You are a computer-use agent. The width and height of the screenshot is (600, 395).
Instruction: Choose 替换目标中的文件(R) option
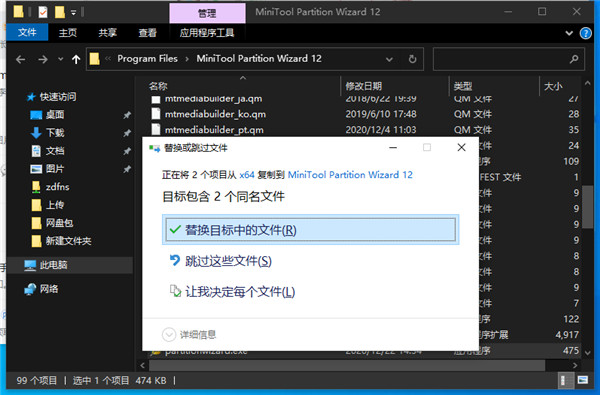tap(310, 230)
